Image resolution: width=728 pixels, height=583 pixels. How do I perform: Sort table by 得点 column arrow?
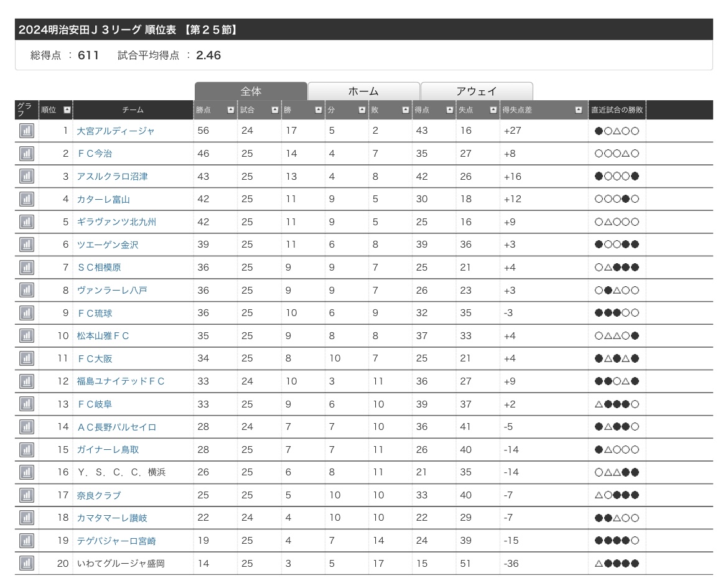449,110
